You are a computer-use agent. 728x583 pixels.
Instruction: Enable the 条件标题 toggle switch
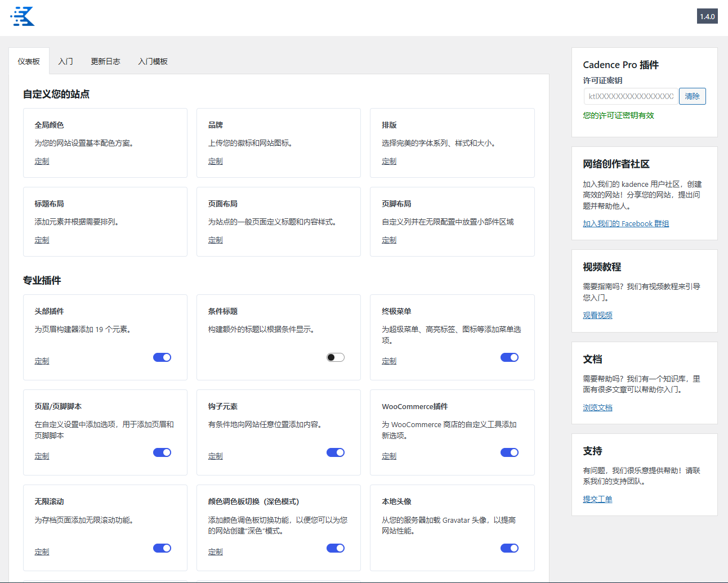(336, 357)
